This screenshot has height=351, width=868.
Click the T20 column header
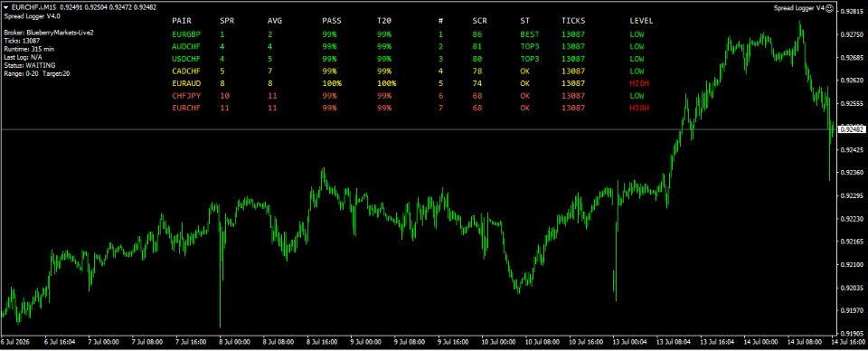pyautogui.click(x=385, y=21)
